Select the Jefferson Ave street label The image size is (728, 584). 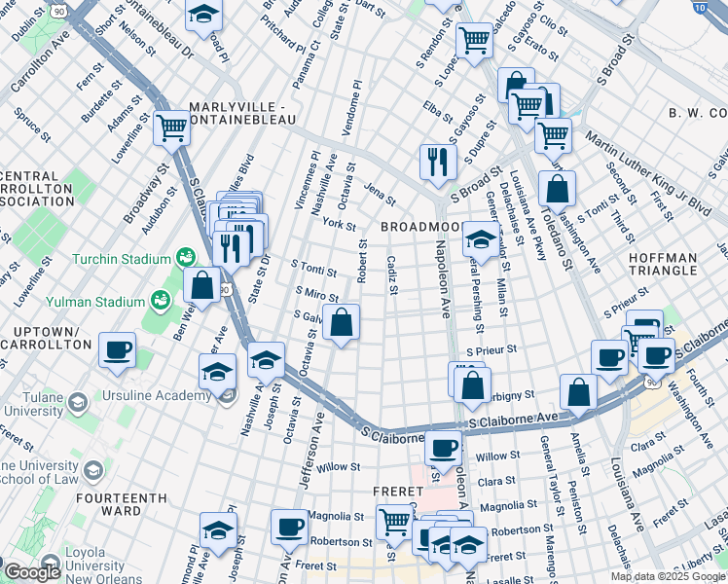point(311,451)
